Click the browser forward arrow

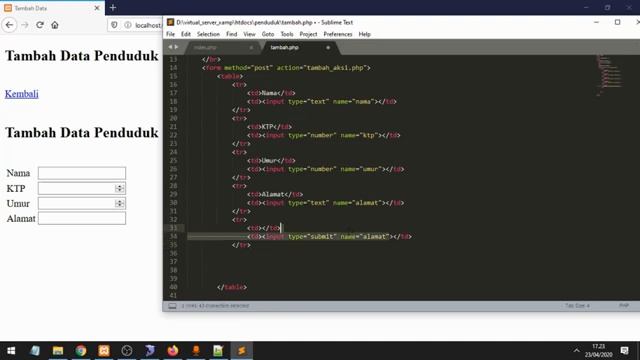[24, 25]
